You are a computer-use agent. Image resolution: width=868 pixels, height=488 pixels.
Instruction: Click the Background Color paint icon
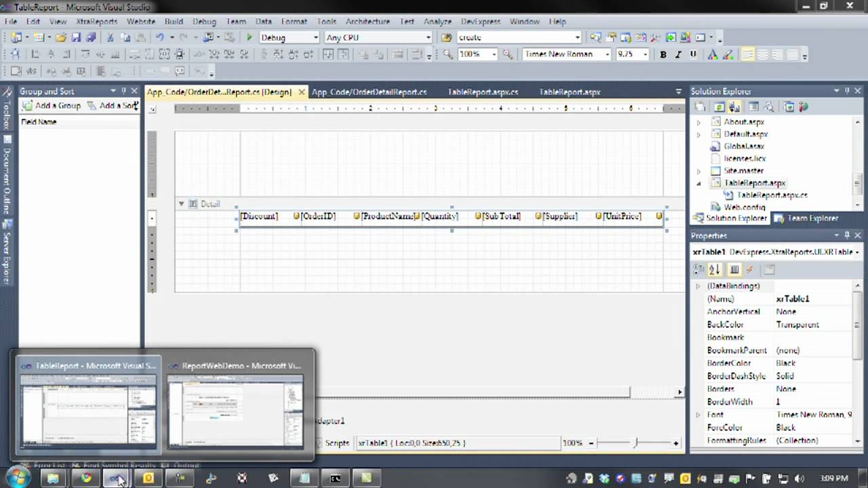[x=727, y=54]
